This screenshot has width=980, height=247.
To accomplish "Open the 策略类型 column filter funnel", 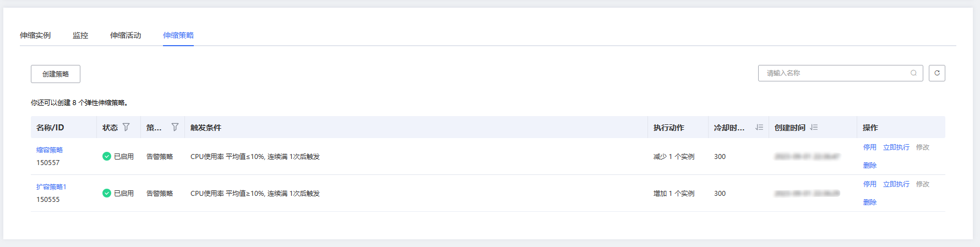I will [x=175, y=127].
